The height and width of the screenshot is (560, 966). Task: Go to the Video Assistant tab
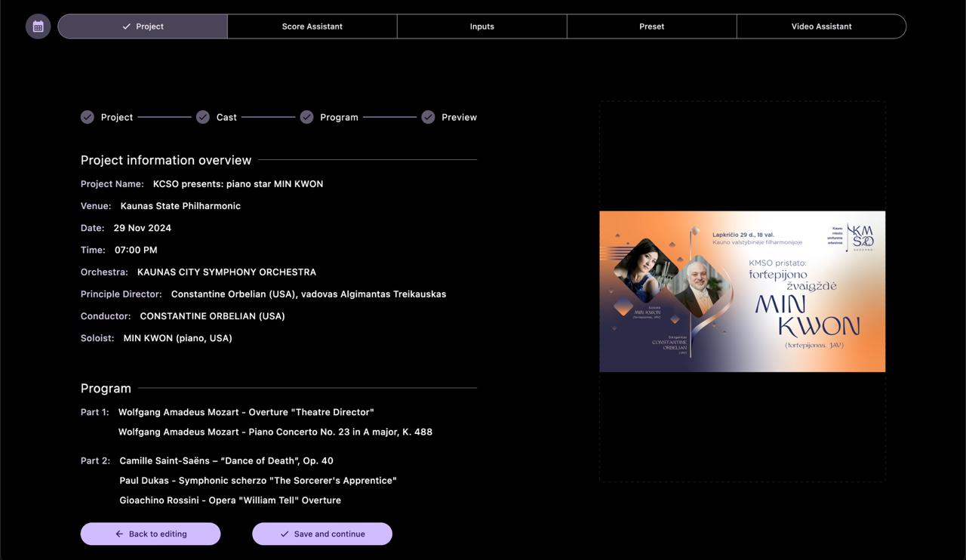tap(821, 26)
